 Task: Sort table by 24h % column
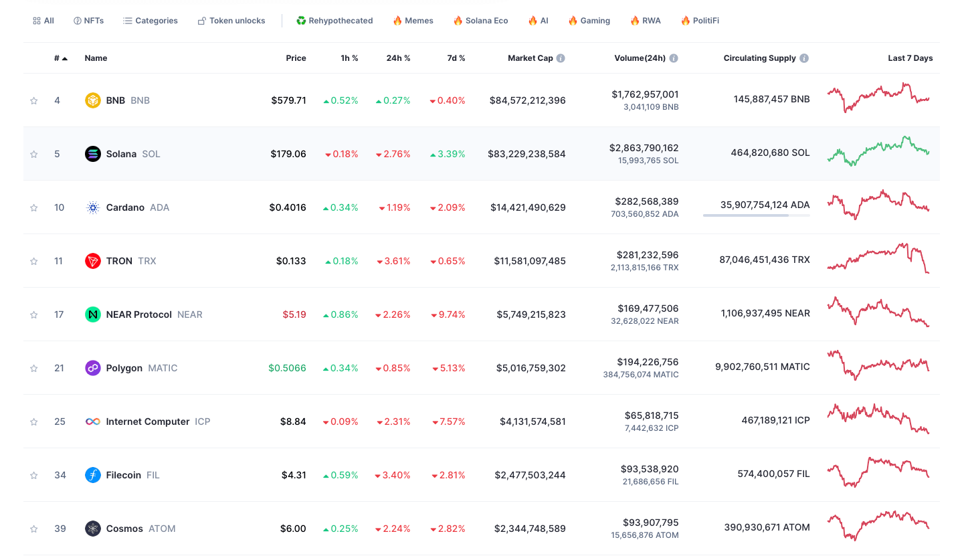(x=398, y=58)
